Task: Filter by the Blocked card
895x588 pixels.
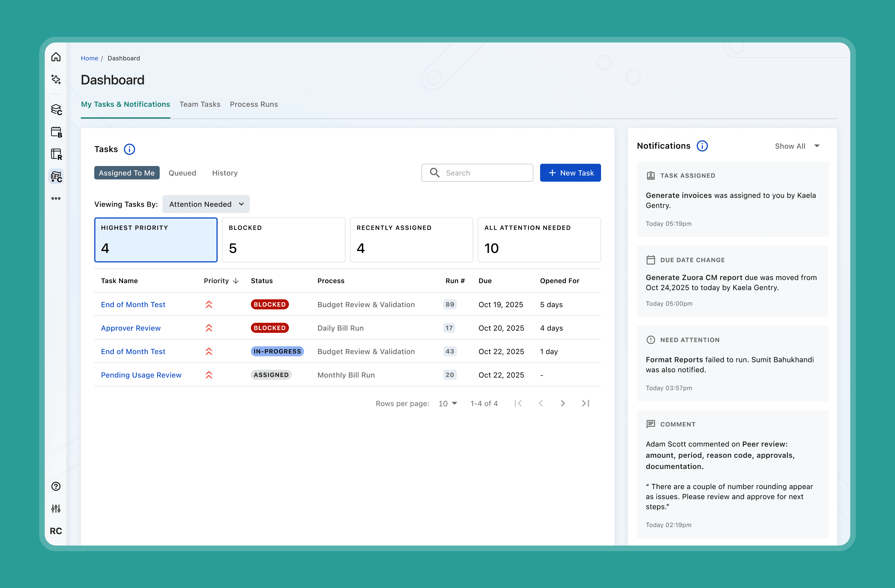Action: click(x=284, y=240)
